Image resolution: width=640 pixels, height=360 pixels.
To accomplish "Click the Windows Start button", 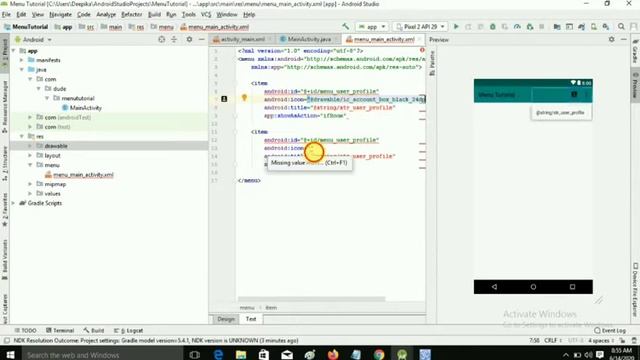I will (10, 354).
